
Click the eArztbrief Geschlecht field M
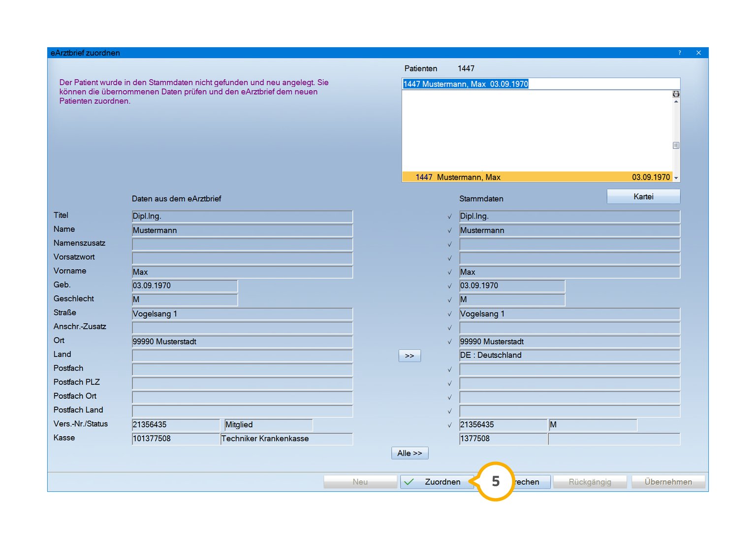click(185, 300)
